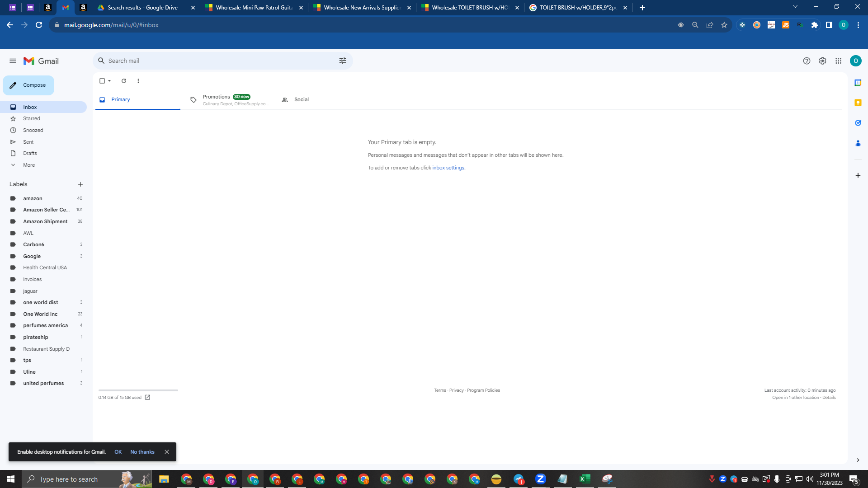Dismiss the notifications prompt with X

[x=167, y=452]
